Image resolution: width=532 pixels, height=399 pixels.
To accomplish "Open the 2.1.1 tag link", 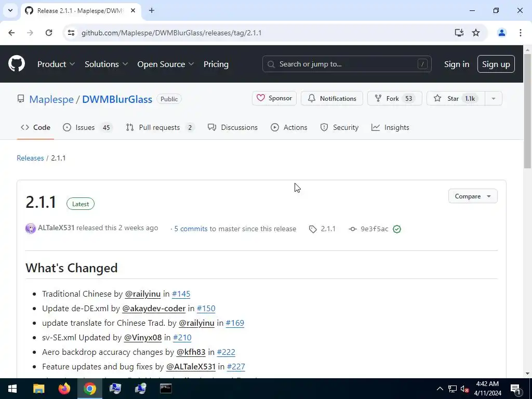I will pyautogui.click(x=322, y=229).
